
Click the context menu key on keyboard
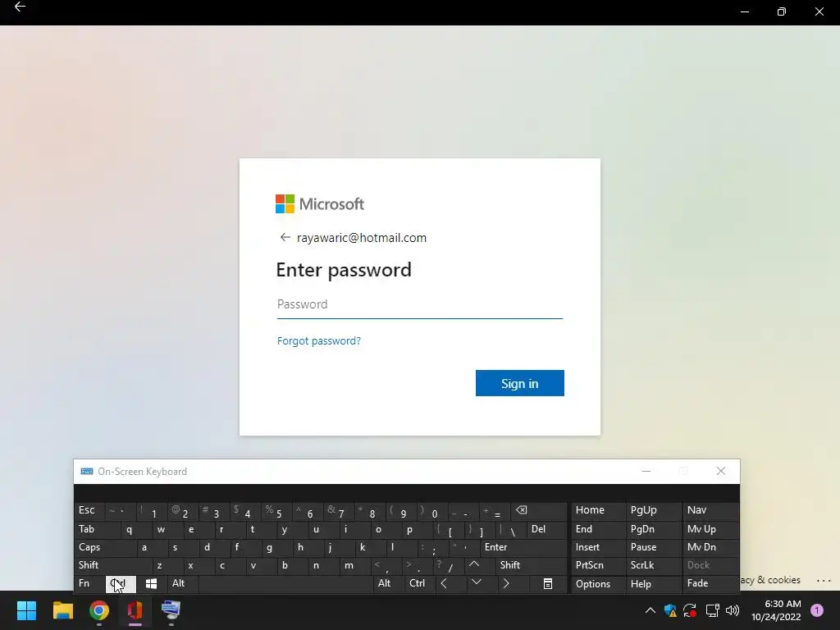coord(547,583)
